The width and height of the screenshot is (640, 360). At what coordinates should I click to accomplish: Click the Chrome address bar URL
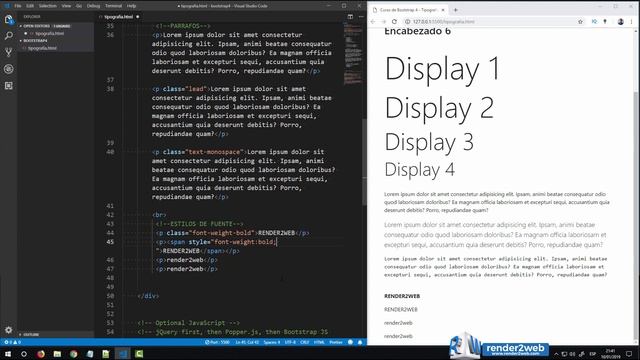click(x=444, y=22)
